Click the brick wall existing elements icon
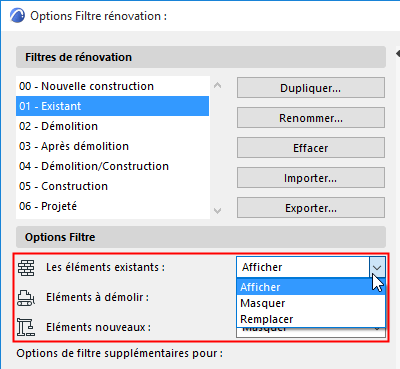Image resolution: width=400 pixels, height=369 pixels. [x=26, y=268]
